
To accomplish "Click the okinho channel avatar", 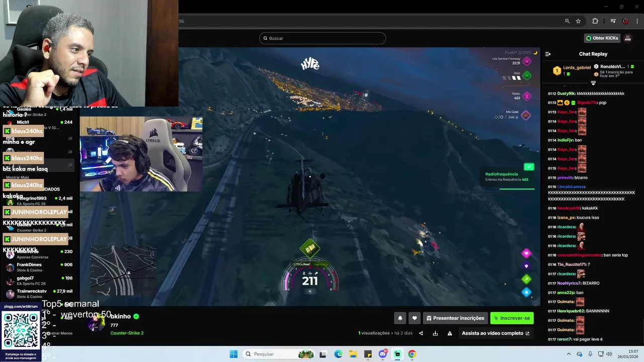I will click(96, 323).
